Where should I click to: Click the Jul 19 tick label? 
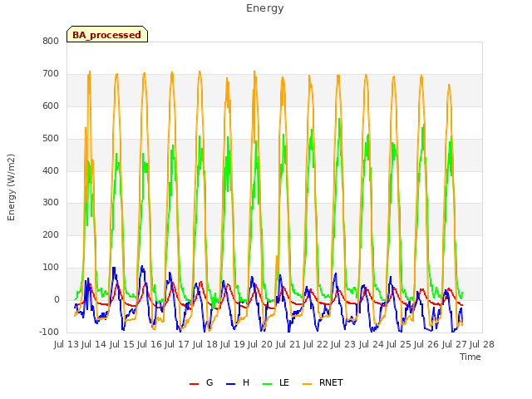click(x=233, y=344)
